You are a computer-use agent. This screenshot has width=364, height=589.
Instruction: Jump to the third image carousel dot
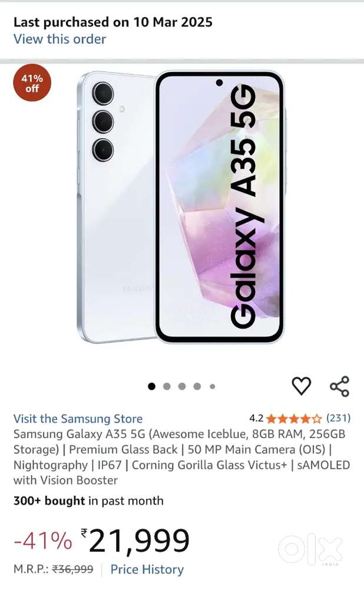[182, 386]
